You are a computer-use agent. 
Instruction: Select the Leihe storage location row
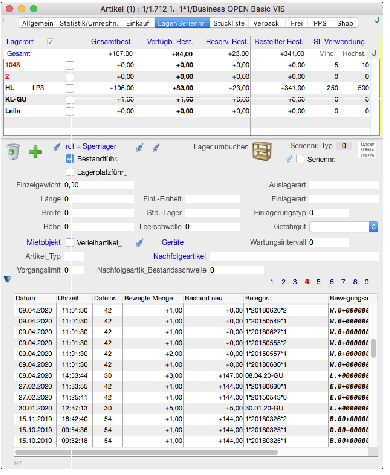point(187,111)
